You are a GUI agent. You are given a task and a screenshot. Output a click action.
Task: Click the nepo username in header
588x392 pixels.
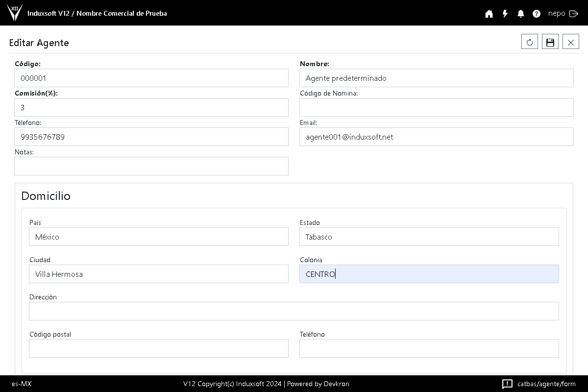point(557,14)
